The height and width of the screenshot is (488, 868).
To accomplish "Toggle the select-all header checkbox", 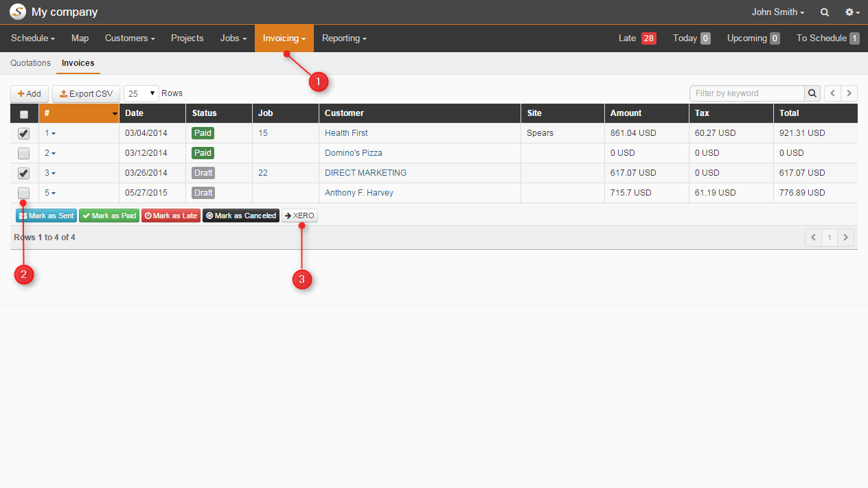I will pyautogui.click(x=24, y=114).
